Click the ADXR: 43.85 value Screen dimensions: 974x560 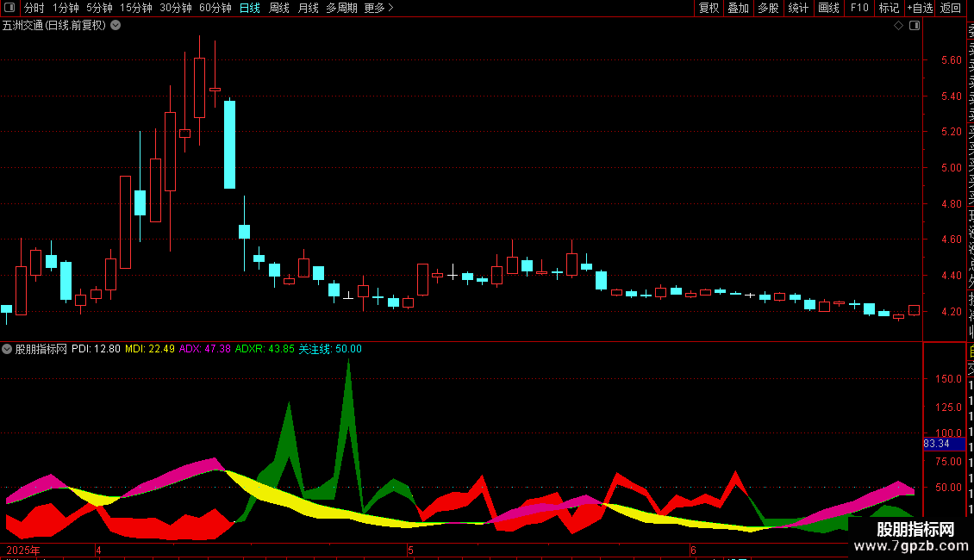265,349
